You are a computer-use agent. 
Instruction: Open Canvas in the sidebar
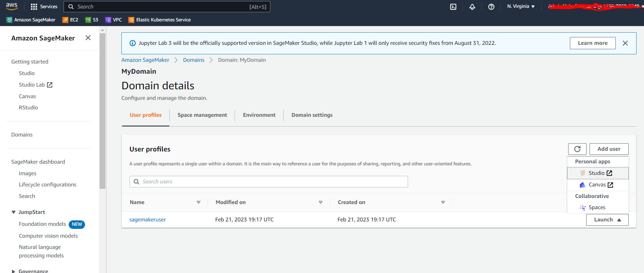point(28,96)
